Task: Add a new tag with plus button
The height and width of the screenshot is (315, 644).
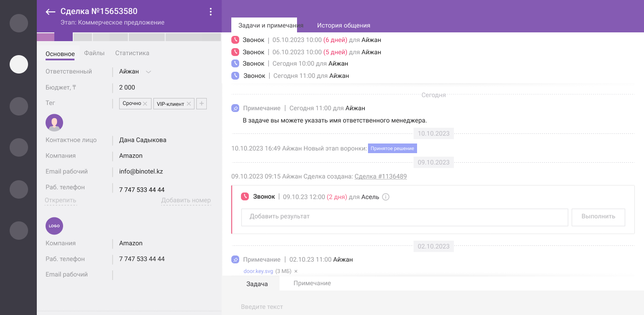Action: tap(202, 104)
